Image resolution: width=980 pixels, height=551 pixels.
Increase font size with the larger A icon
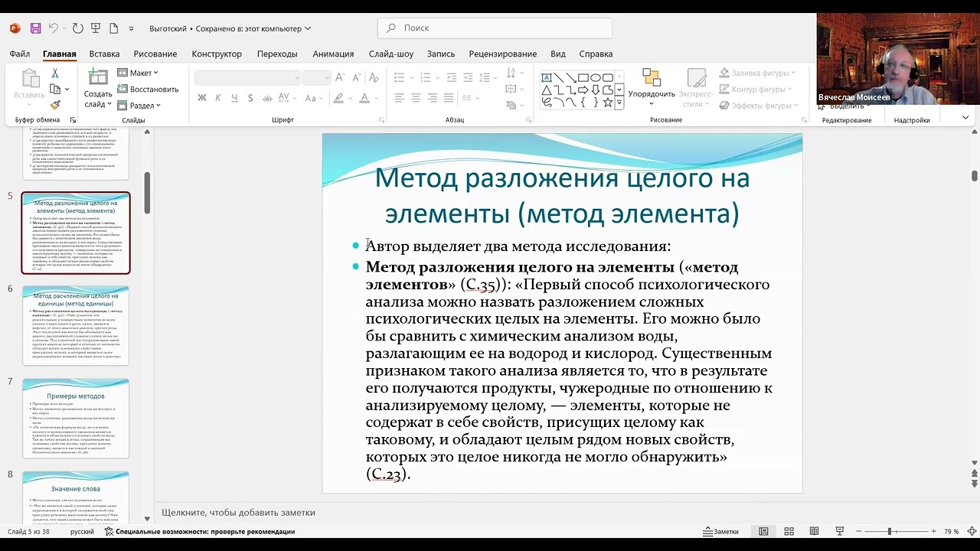[340, 77]
